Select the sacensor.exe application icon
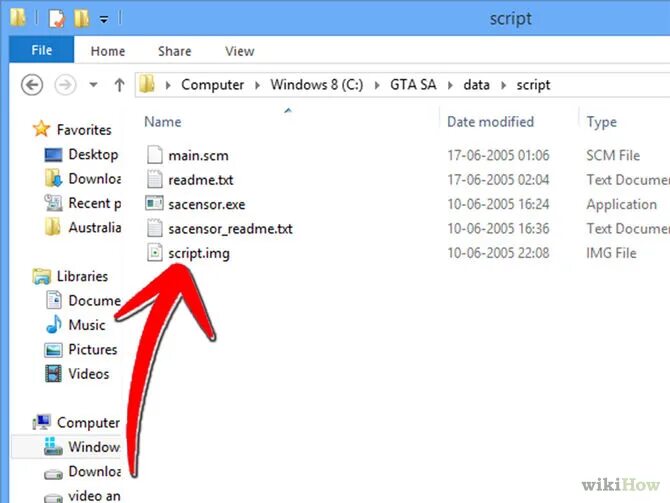The image size is (670, 503). (x=154, y=203)
